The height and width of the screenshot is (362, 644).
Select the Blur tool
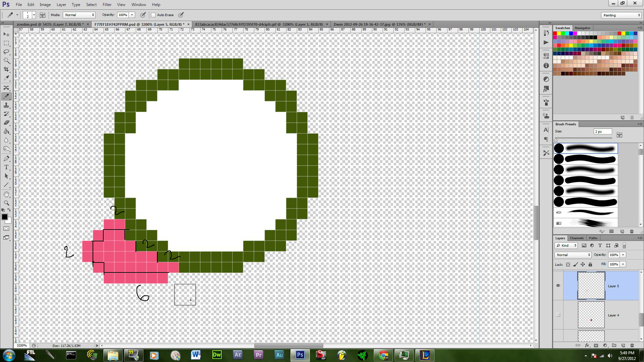click(6, 140)
